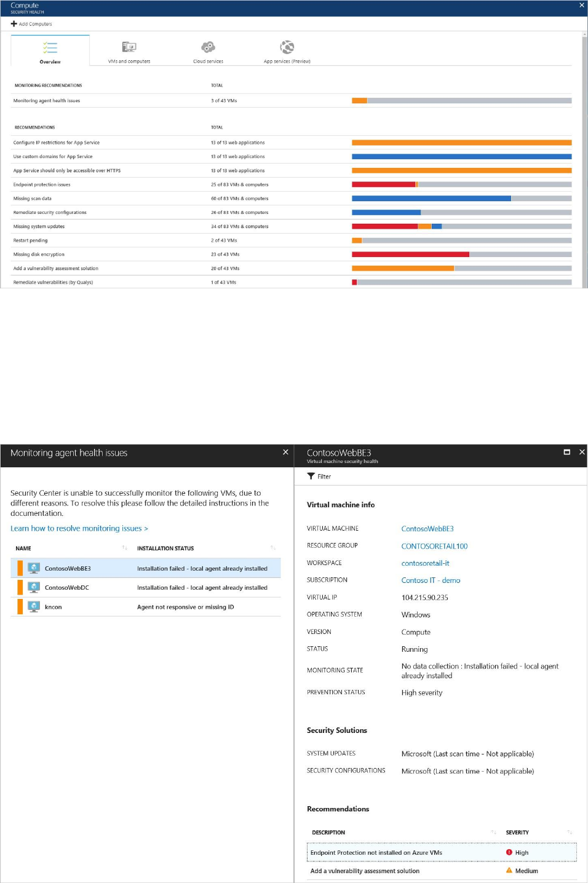The height and width of the screenshot is (883, 588).
Task: Open App Service accessible over HTTPS recommendation
Action: [292, 170]
